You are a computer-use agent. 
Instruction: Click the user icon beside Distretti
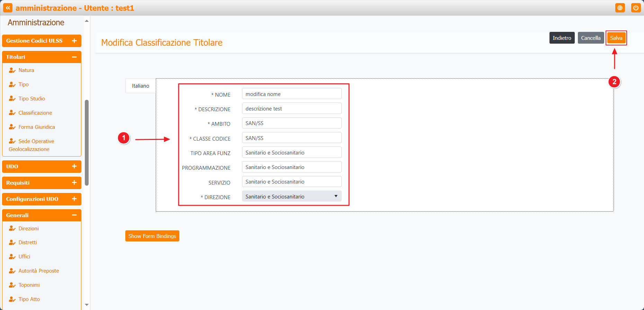[12, 242]
